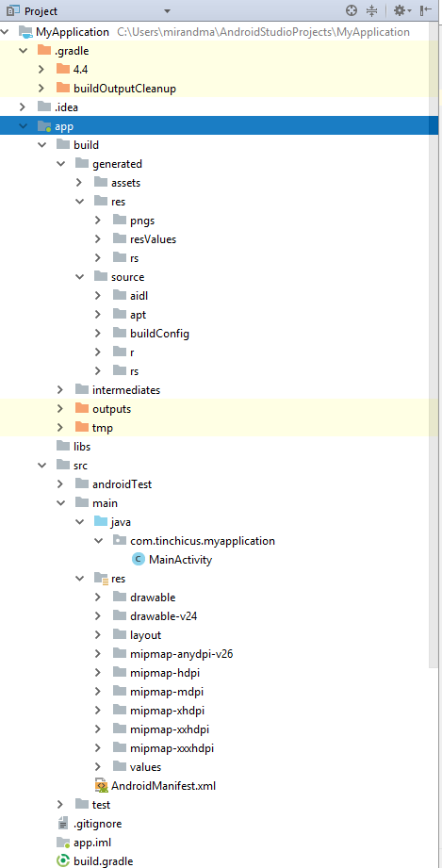
Task: Click the app.iml file icon
Action: coord(64,842)
